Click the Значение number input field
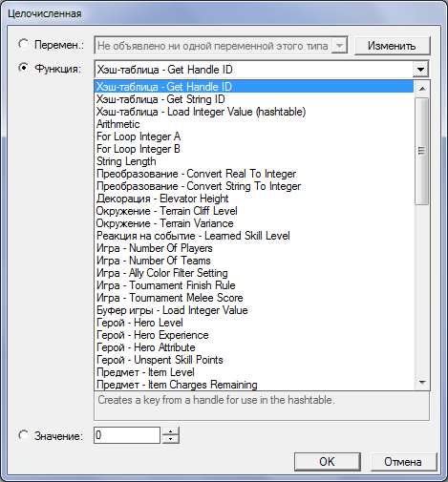This screenshot has width=448, height=482. point(127,435)
